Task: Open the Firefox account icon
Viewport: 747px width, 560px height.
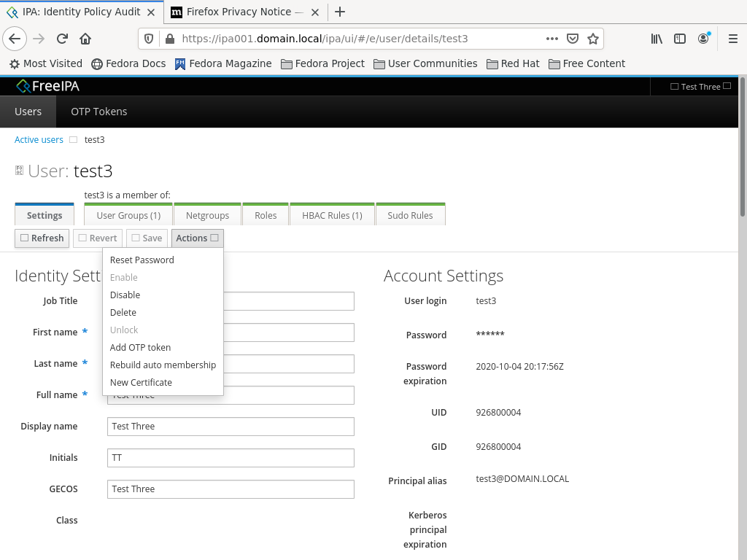Action: point(704,39)
